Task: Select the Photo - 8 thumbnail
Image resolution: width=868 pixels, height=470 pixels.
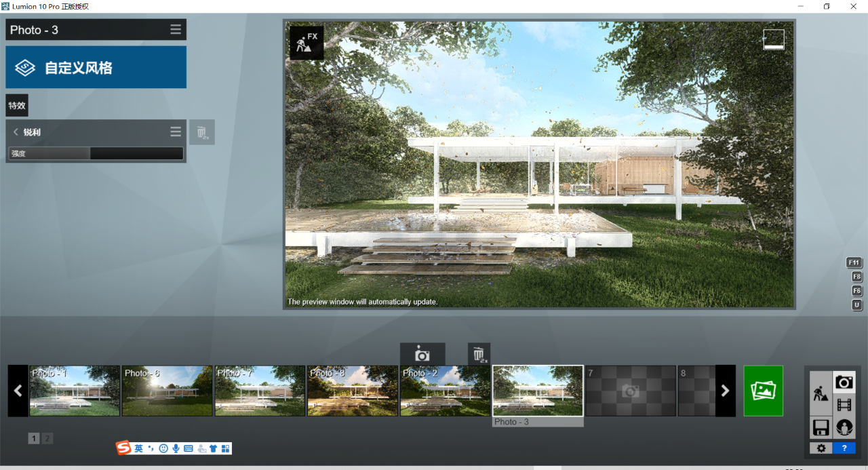Action: [x=353, y=391]
